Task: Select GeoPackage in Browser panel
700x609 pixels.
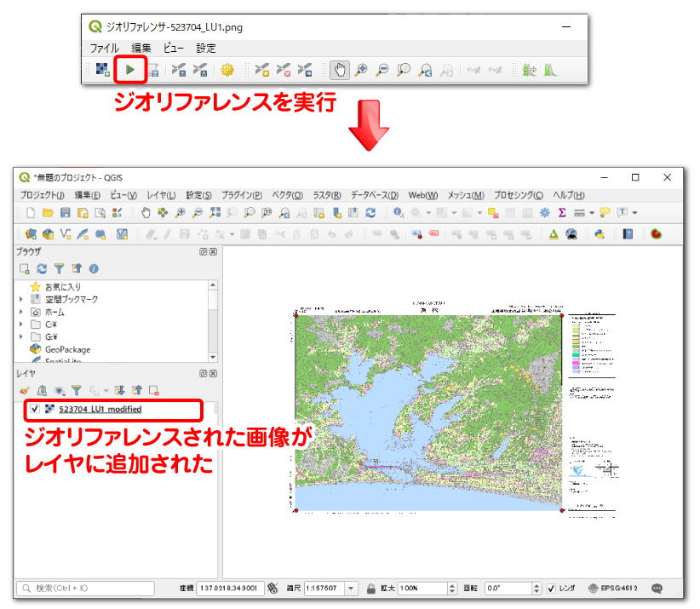Action: (x=67, y=349)
